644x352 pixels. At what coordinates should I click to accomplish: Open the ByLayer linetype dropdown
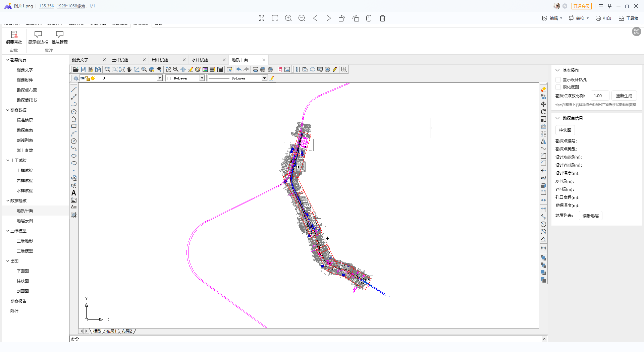point(264,78)
